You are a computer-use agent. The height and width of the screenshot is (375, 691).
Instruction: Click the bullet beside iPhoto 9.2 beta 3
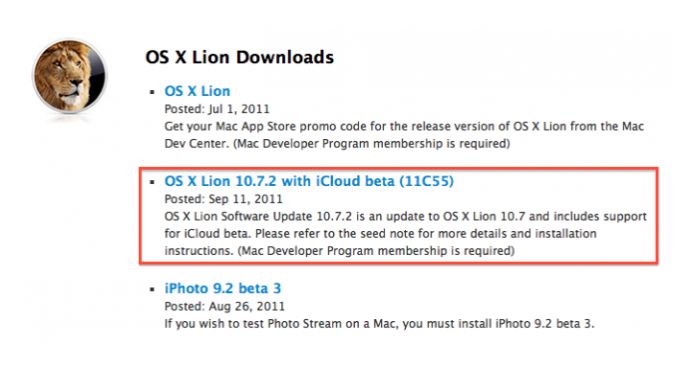[x=152, y=289]
